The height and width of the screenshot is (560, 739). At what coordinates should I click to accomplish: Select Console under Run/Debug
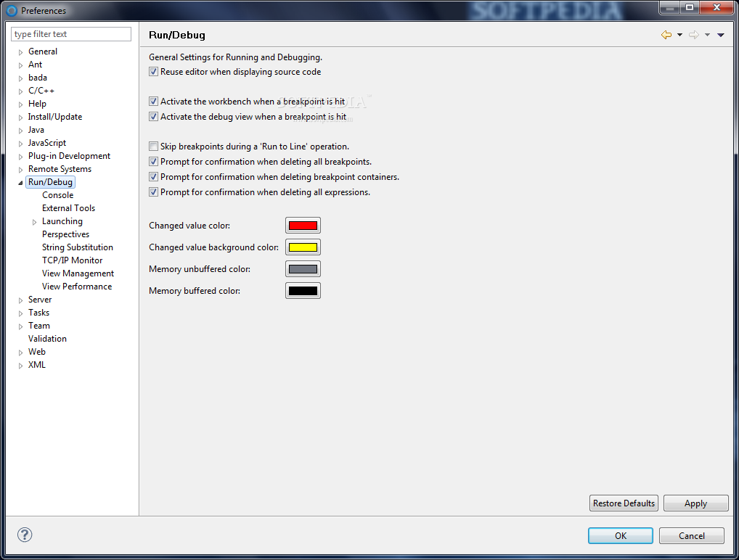(x=57, y=195)
